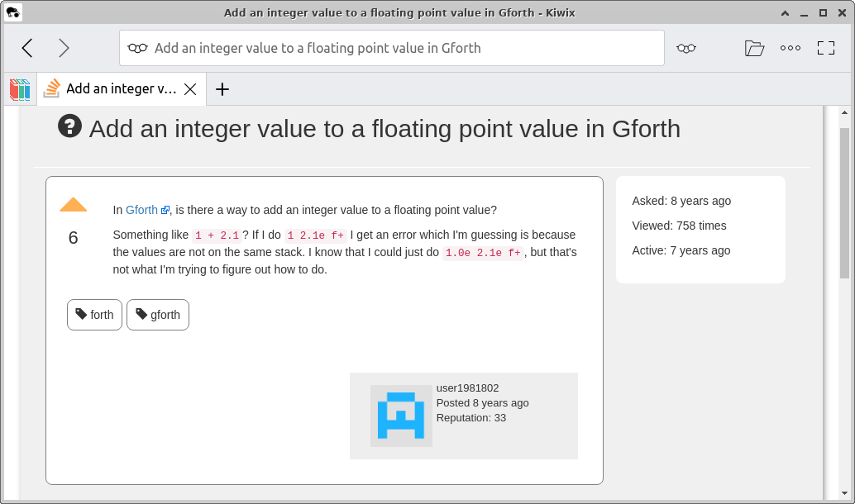Open the three-dots More options menu
Screen dimensions: 855x504
pyautogui.click(x=790, y=48)
